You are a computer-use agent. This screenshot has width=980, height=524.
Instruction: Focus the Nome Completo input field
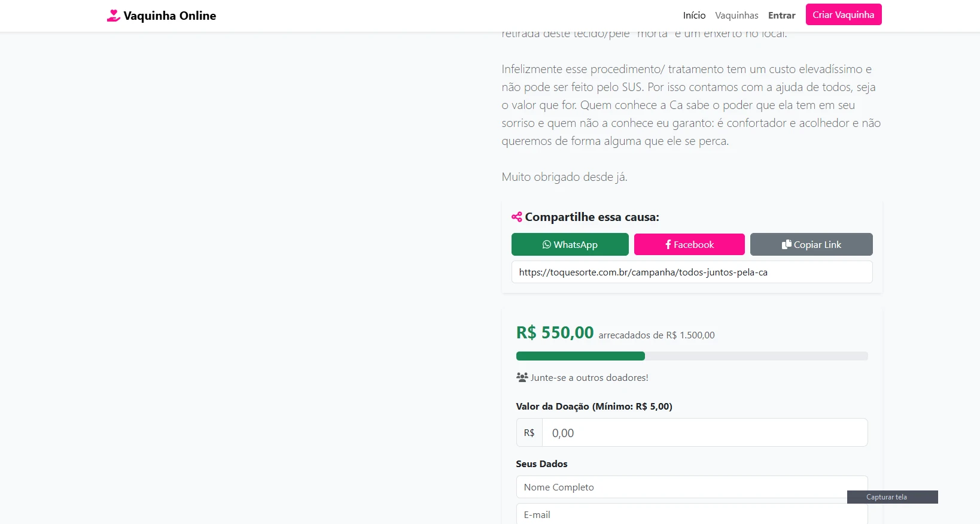(692, 487)
